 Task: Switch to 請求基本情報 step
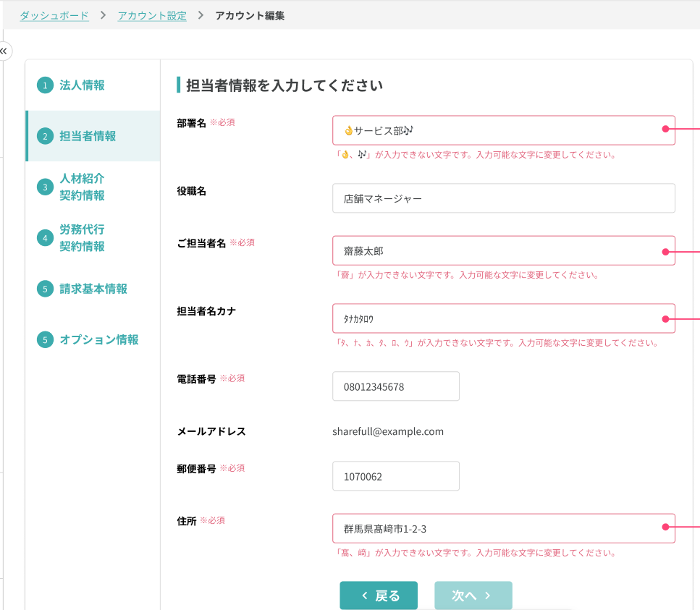tap(93, 289)
